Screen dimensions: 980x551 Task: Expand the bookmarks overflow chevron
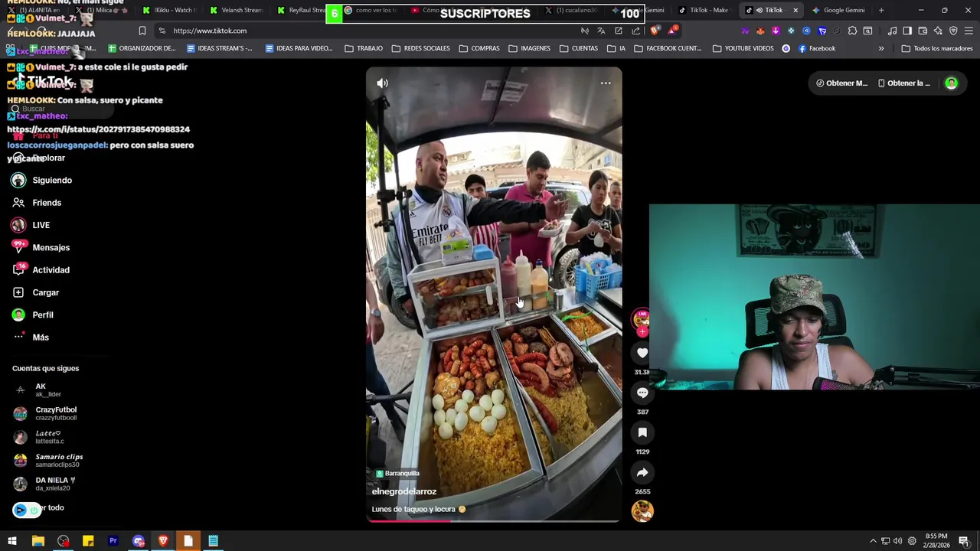point(881,48)
